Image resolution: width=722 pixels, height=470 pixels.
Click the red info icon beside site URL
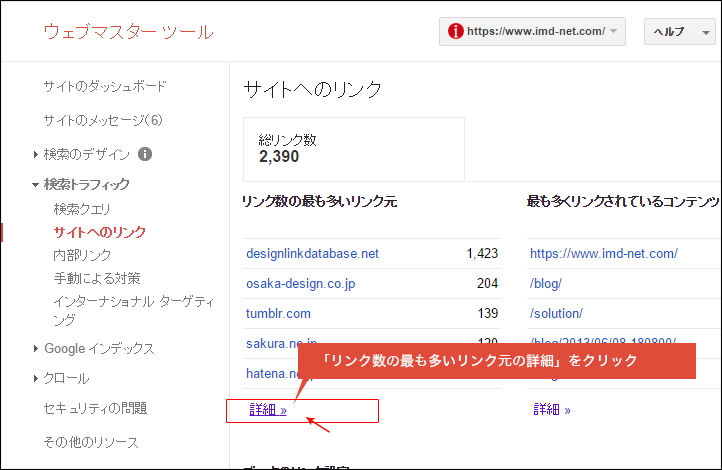(455, 31)
